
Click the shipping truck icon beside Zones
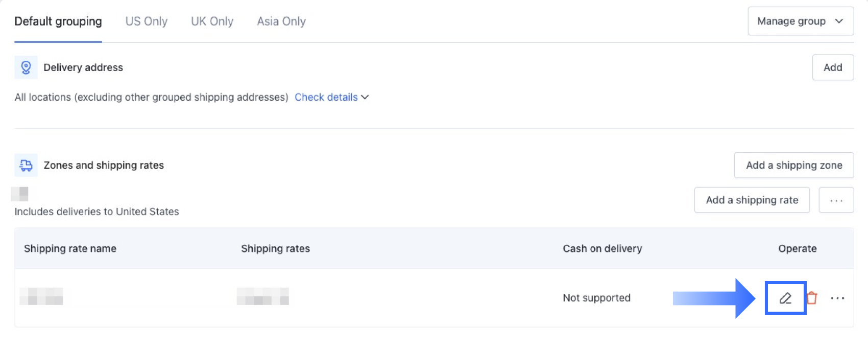(26, 166)
